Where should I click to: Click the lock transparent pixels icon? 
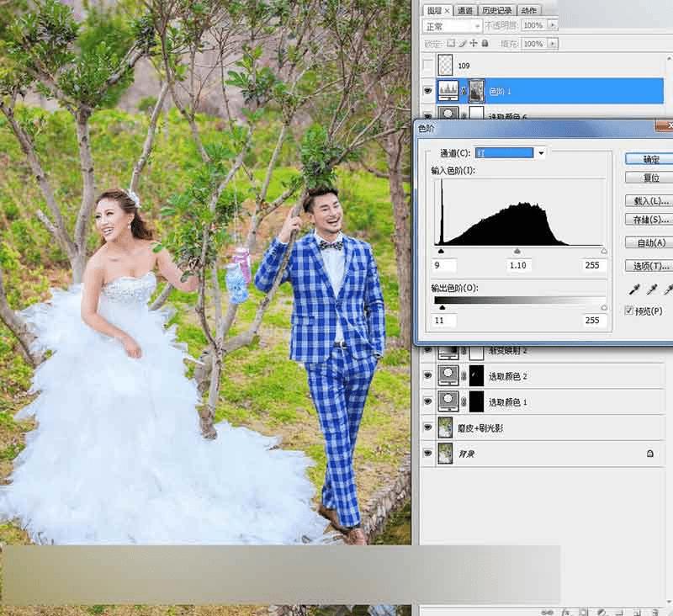451,43
